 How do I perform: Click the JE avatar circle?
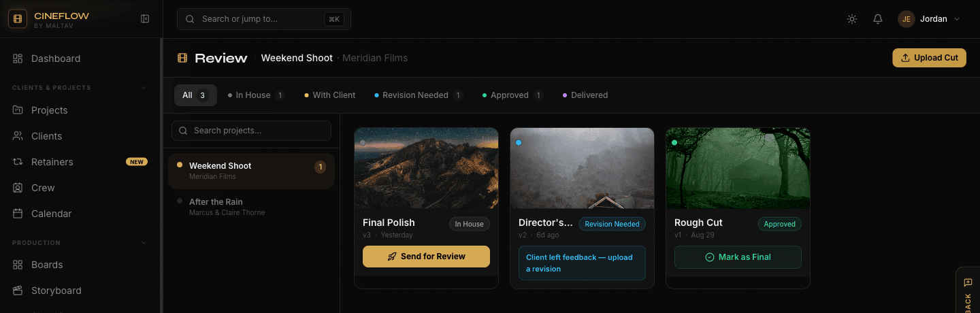pyautogui.click(x=906, y=19)
